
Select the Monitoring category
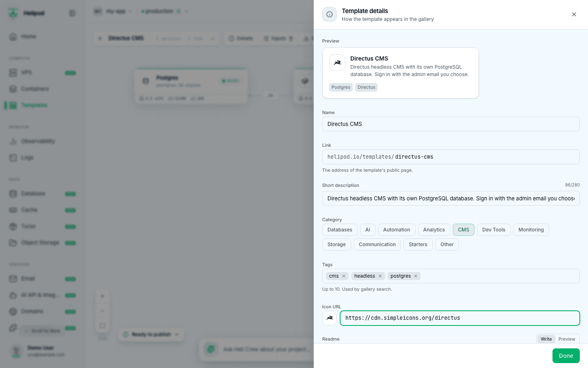pos(531,230)
